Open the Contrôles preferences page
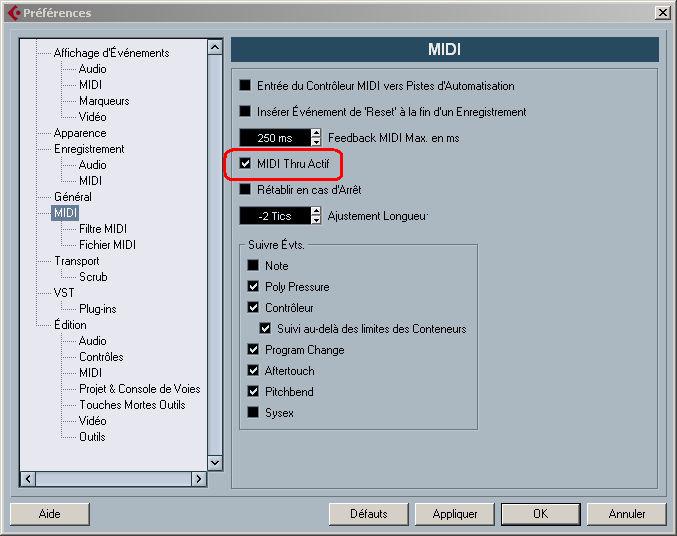Viewport: 677px width, 536px height. [x=101, y=356]
